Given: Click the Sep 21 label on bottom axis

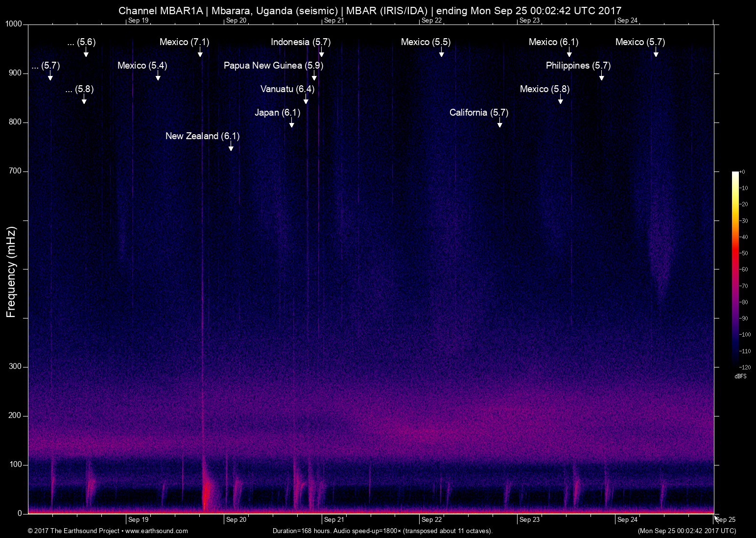Looking at the screenshot, I should coord(333,519).
